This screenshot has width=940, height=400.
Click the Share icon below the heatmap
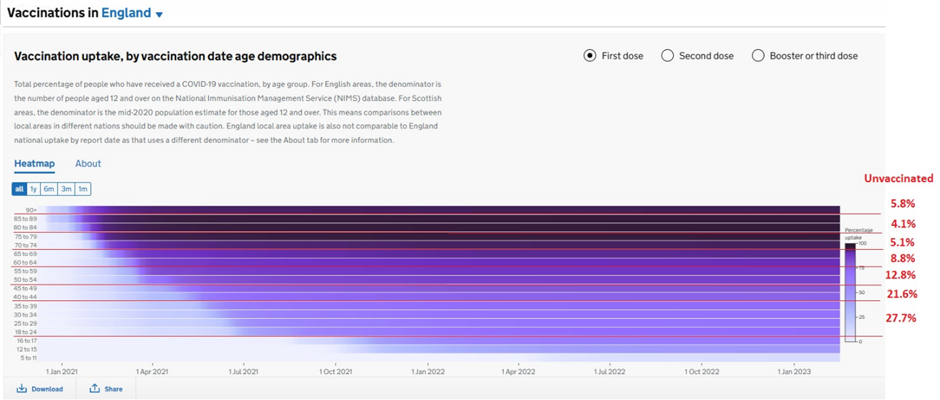click(95, 389)
